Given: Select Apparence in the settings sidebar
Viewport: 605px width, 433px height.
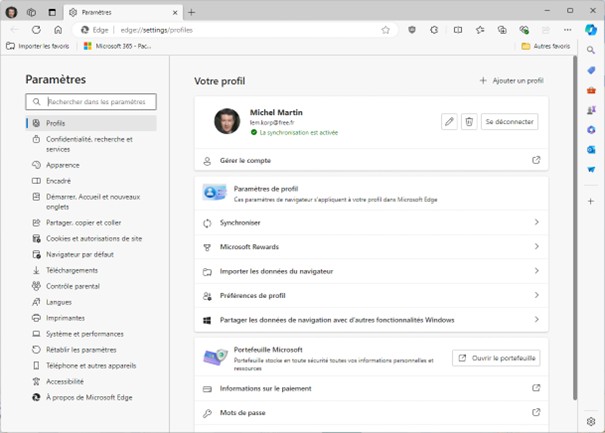Looking at the screenshot, I should pyautogui.click(x=62, y=165).
